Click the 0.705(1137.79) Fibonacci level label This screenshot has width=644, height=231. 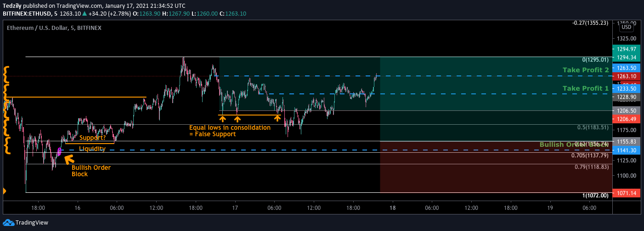pyautogui.click(x=590, y=156)
